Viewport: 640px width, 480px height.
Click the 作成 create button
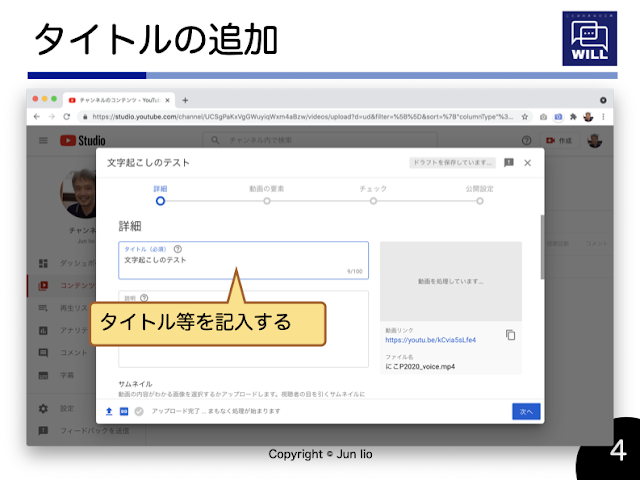(560, 140)
